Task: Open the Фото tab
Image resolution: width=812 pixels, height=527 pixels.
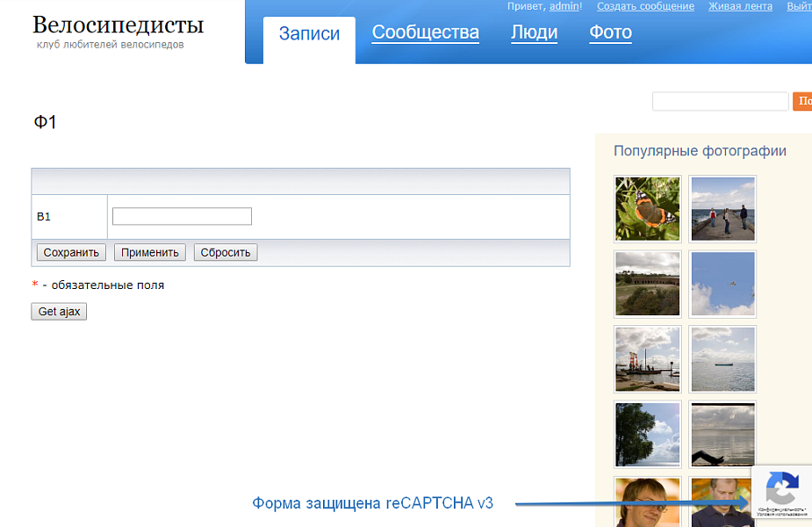Action: coord(610,33)
